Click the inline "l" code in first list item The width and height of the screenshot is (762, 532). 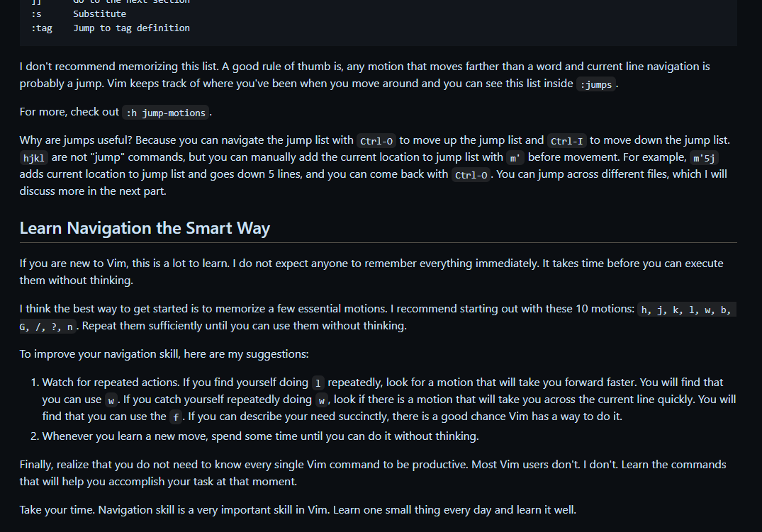pos(318,383)
